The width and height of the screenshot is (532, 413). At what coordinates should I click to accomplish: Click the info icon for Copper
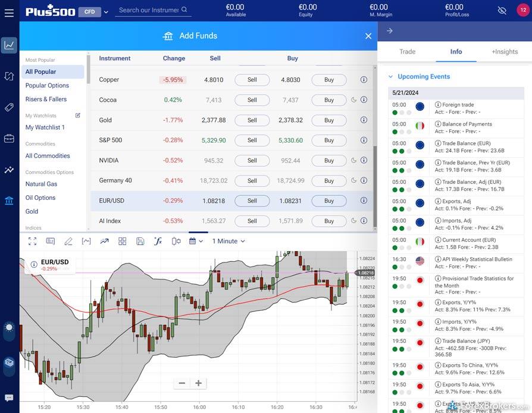coord(364,80)
